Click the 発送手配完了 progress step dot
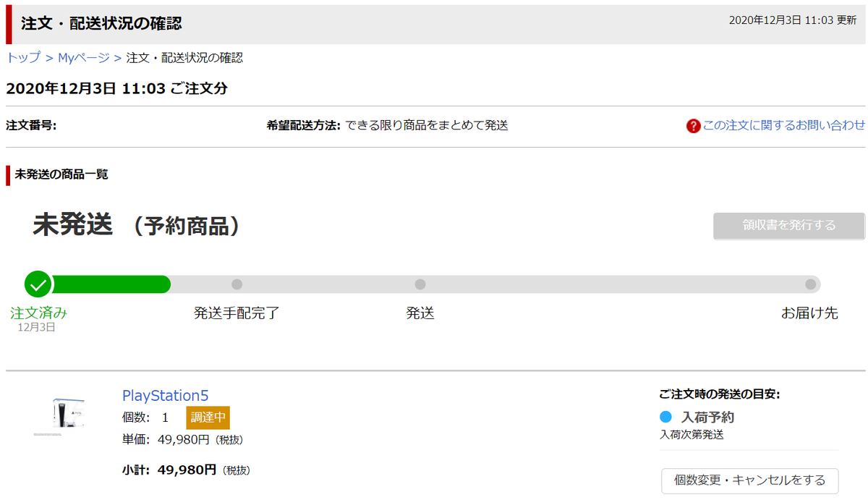The height and width of the screenshot is (500, 868). click(237, 284)
